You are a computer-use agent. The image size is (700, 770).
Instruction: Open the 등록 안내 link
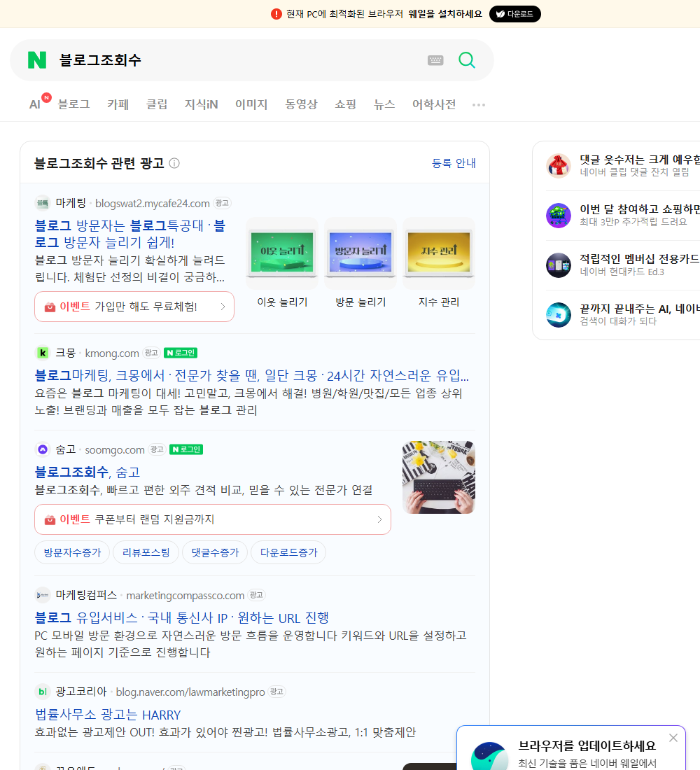(454, 163)
